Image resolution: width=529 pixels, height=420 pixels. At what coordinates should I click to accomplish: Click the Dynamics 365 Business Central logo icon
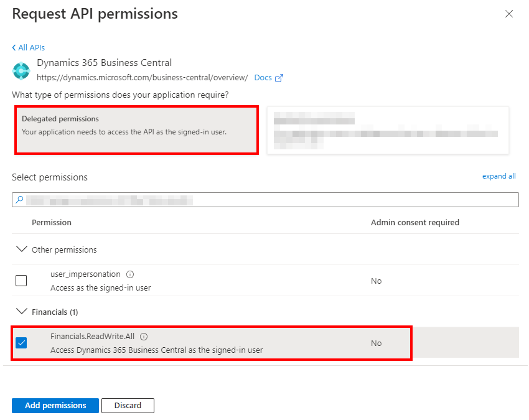point(21,70)
